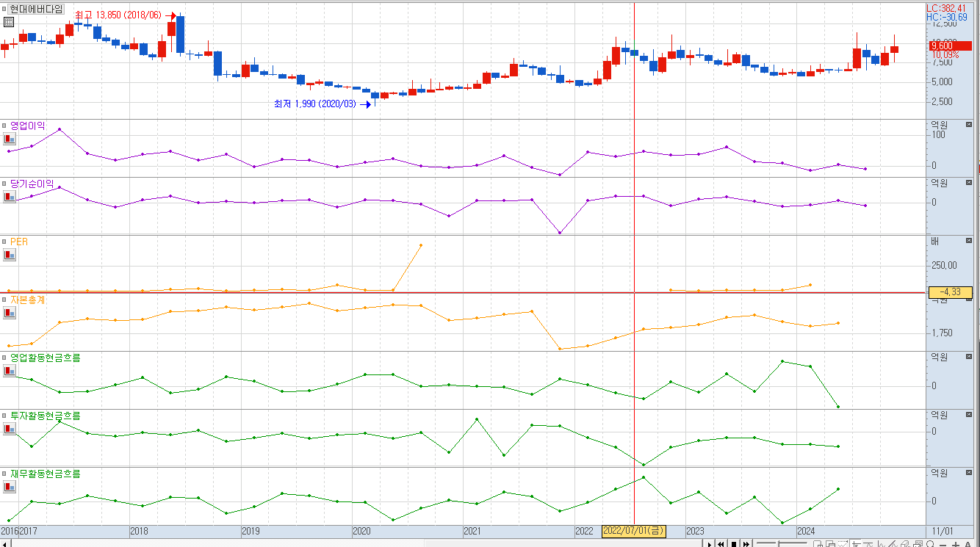Open the 당기순이익 indicator settings icon
This screenshot has width=980, height=547.
coord(9,196)
